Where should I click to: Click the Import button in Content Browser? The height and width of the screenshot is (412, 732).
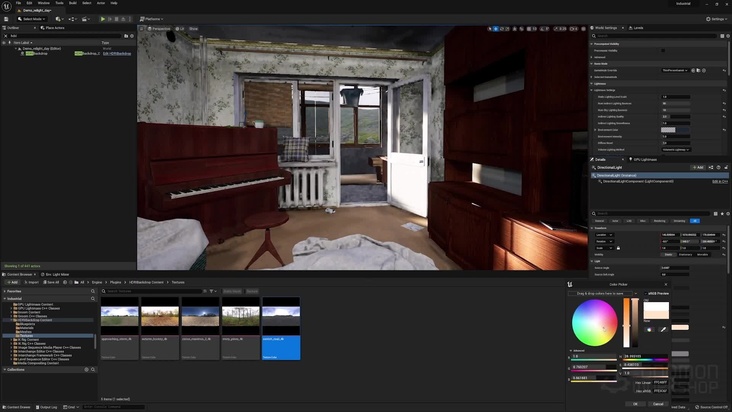(31, 282)
